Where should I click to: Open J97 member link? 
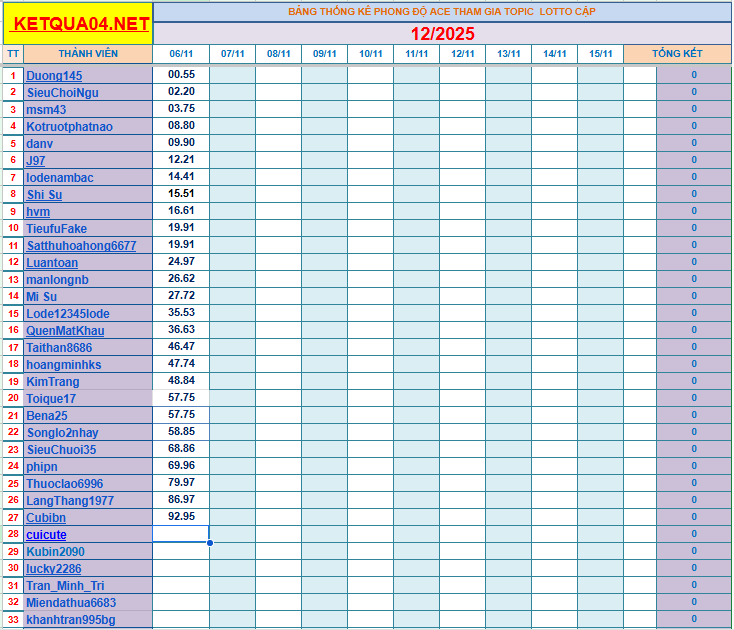36,161
